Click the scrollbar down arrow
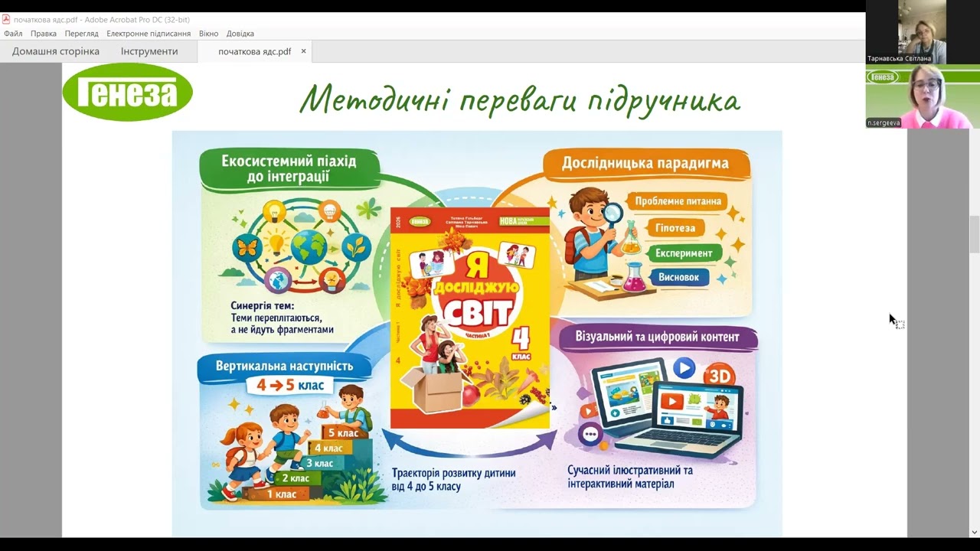This screenshot has height=551, width=980. pos(975,531)
